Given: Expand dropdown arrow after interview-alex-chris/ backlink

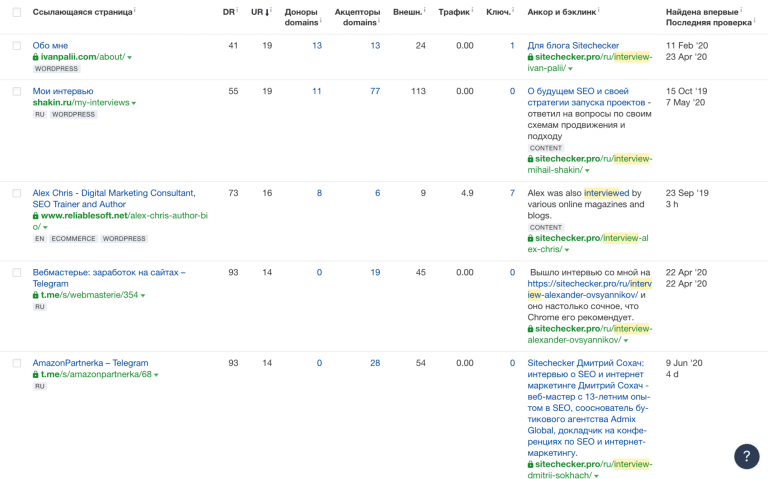Looking at the screenshot, I should (567, 250).
